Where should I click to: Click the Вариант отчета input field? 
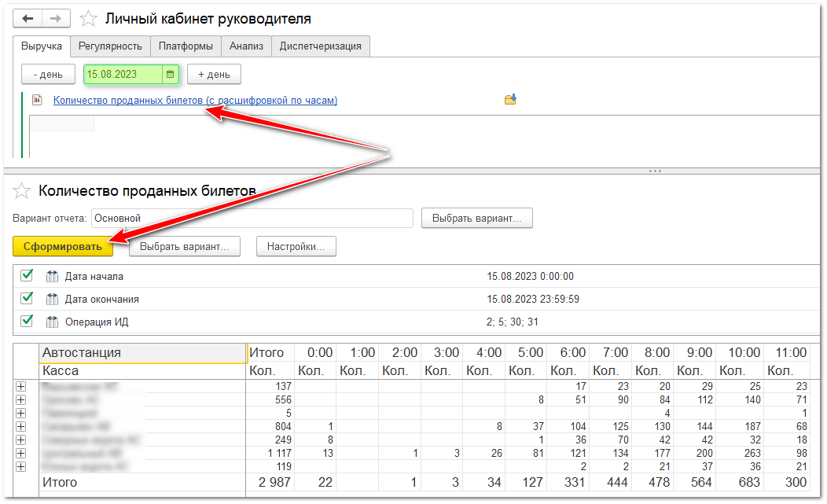click(252, 218)
